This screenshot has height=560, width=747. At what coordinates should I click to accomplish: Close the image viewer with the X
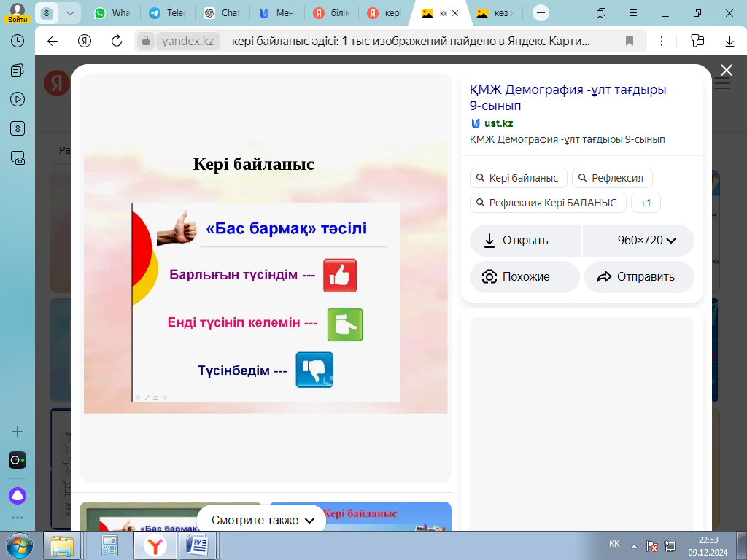click(727, 70)
